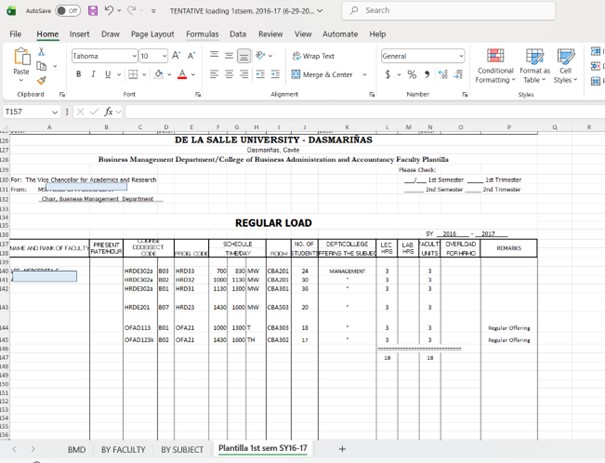Increase font size with large A
The height and width of the screenshot is (463, 605).
(176, 56)
